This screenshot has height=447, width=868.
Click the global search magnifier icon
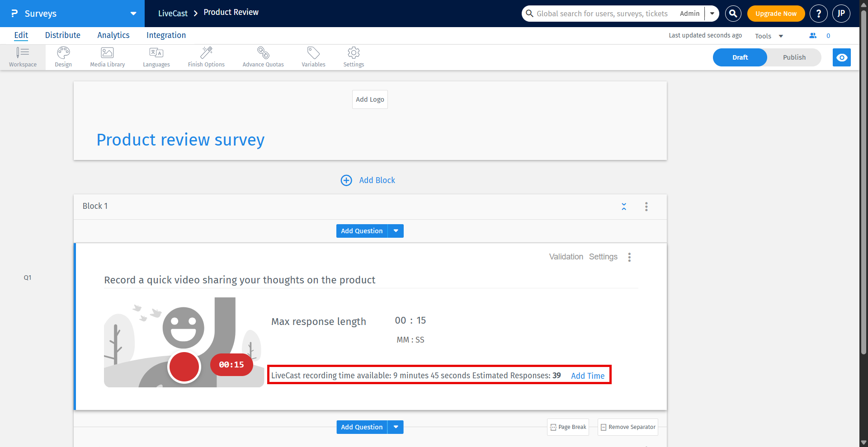point(732,14)
